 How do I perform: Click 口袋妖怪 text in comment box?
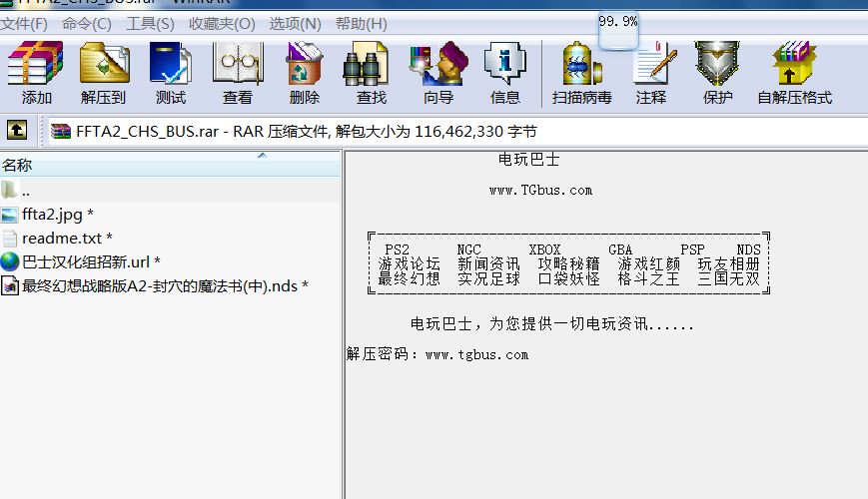click(568, 278)
